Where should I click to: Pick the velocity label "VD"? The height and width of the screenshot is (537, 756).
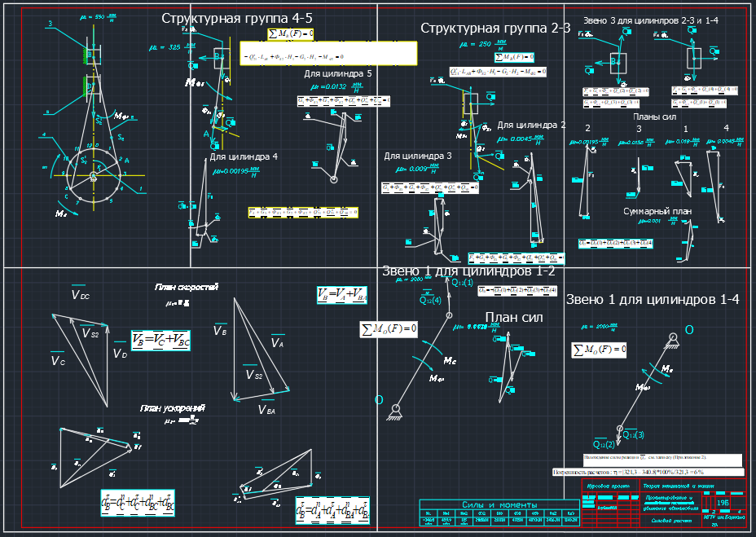[x=120, y=353]
